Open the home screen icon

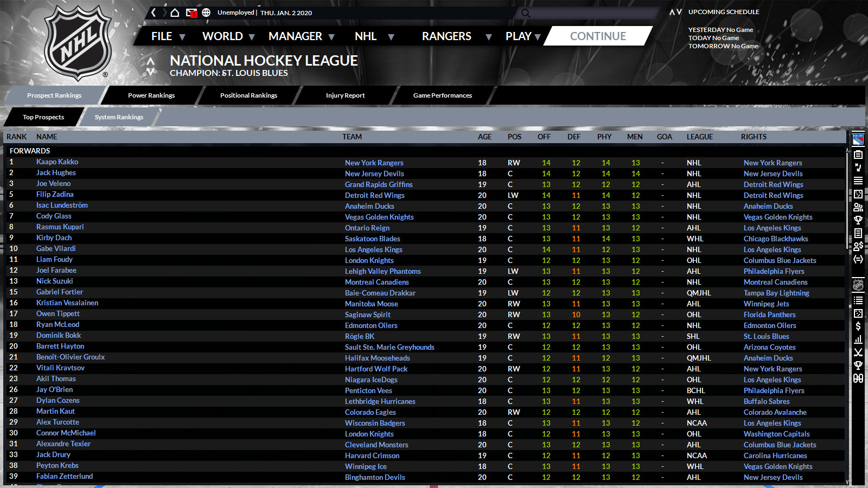click(175, 12)
